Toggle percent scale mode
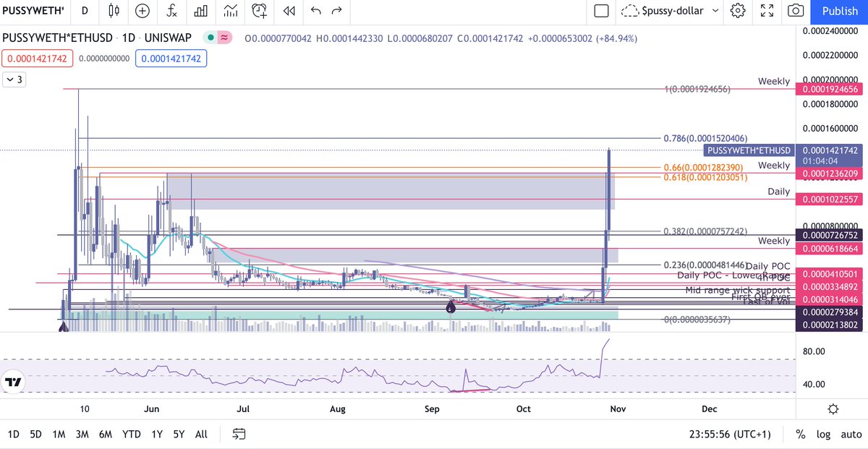Viewport: 868px width, 449px height. tap(801, 435)
